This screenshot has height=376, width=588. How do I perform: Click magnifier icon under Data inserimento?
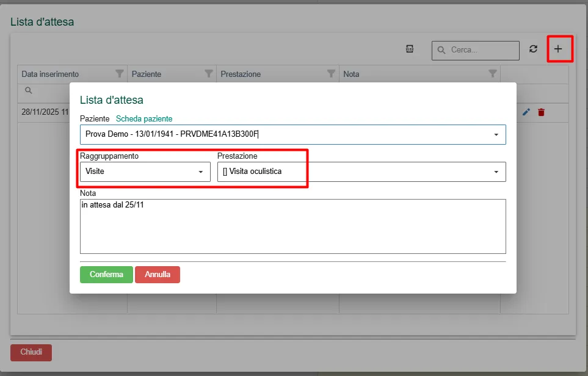tap(28, 90)
